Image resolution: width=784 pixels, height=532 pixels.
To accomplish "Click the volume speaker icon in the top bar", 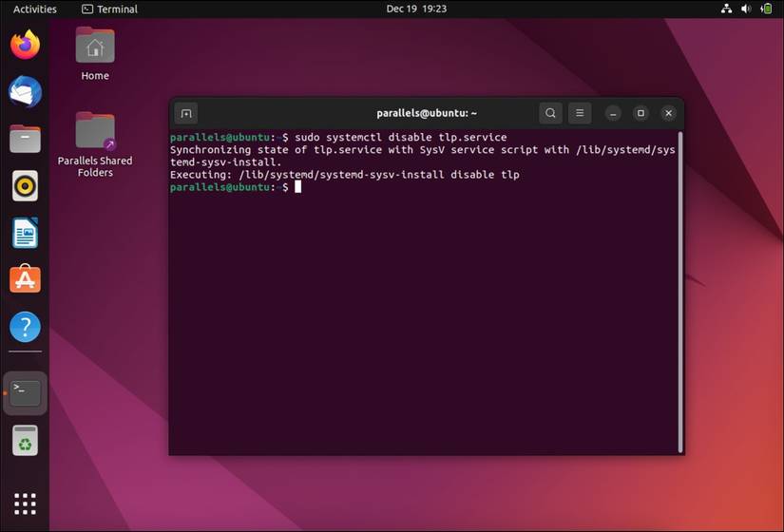I will coord(746,9).
